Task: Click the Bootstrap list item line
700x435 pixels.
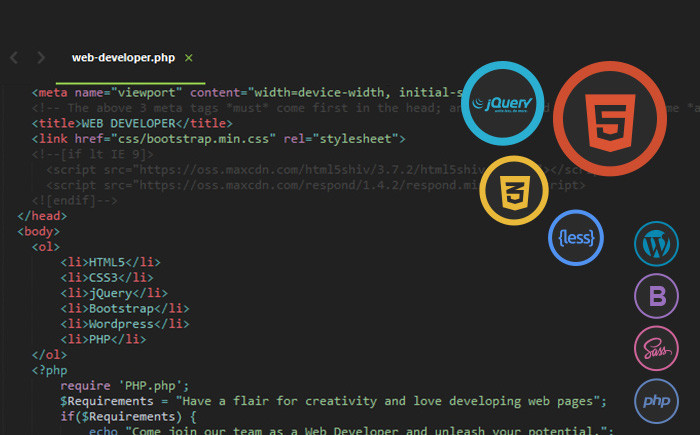Action: (125, 309)
